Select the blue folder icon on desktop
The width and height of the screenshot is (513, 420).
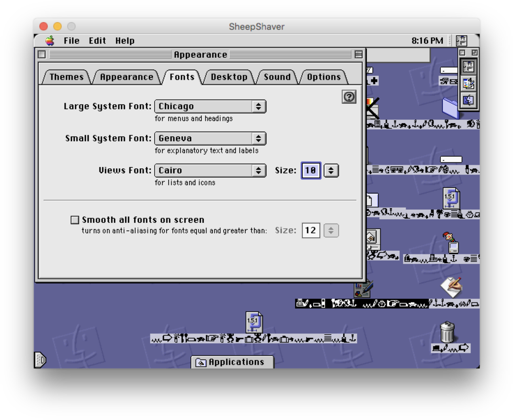click(x=450, y=108)
